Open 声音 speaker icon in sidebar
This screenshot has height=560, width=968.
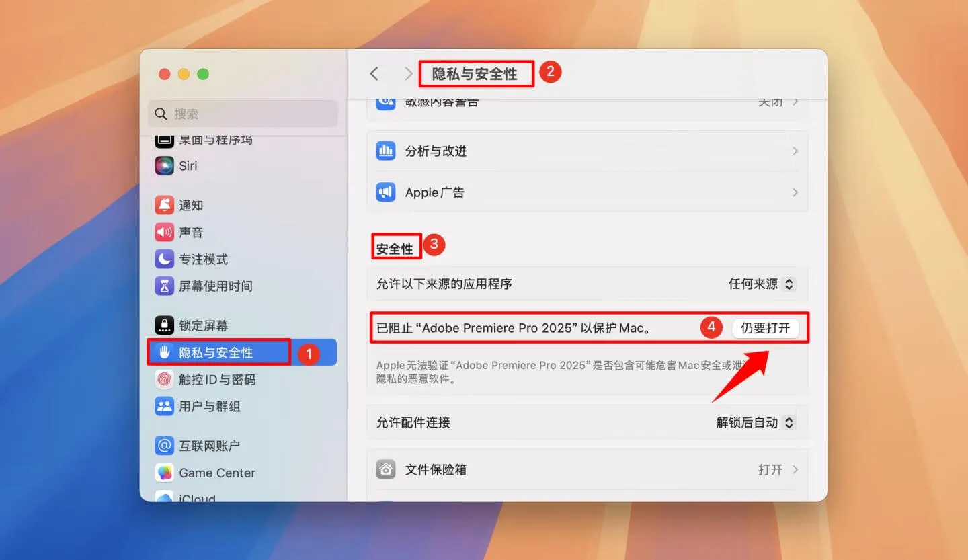165,232
